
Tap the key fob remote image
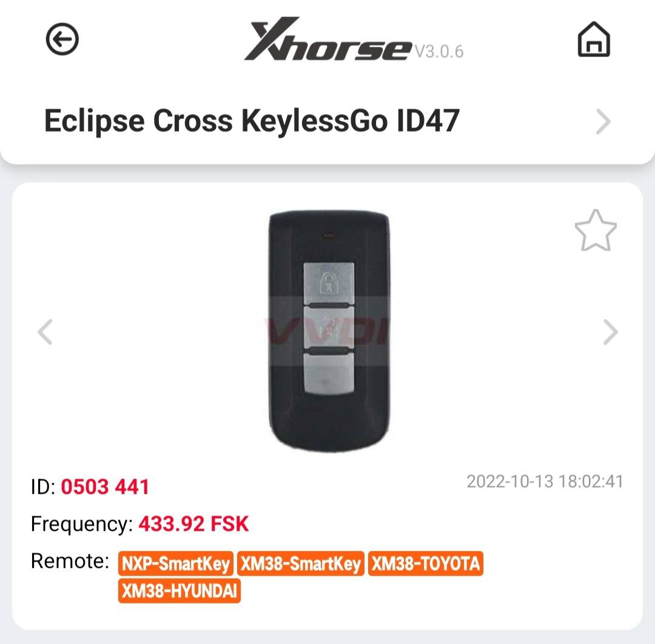click(x=329, y=332)
